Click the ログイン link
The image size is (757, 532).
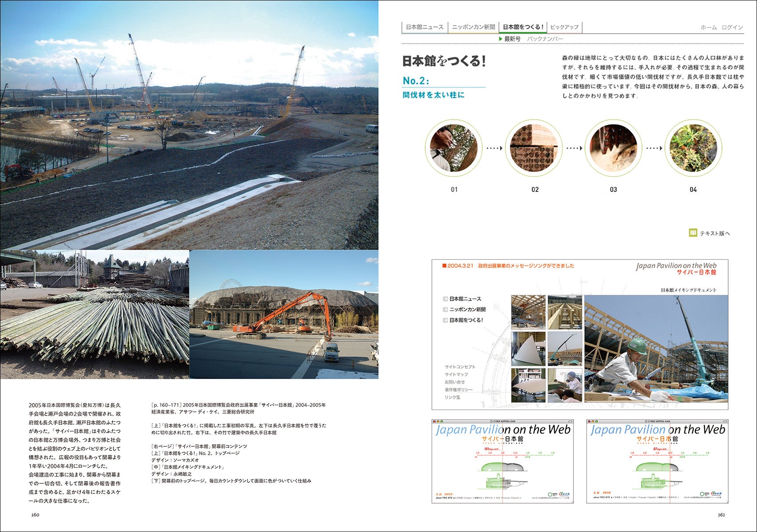pos(732,27)
